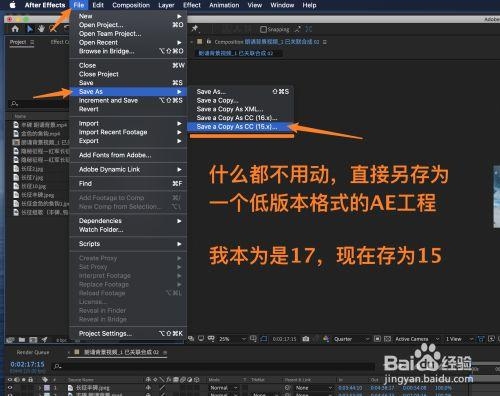Open the 25% magnification dropdown

[232, 339]
